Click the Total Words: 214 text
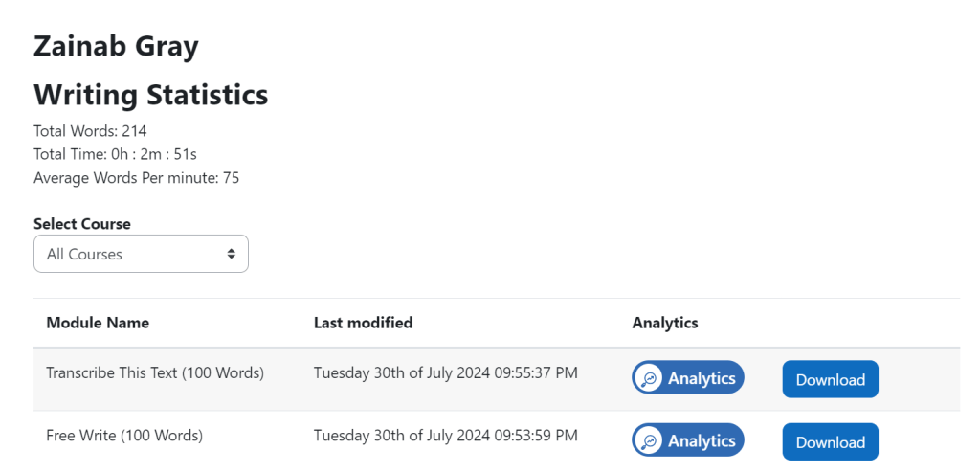 [x=90, y=131]
